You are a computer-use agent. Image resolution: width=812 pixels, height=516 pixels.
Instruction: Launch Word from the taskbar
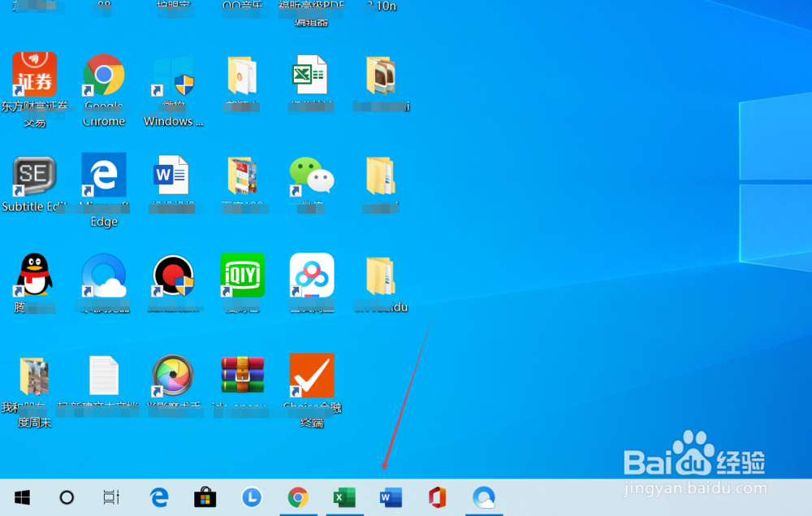pyautogui.click(x=391, y=497)
